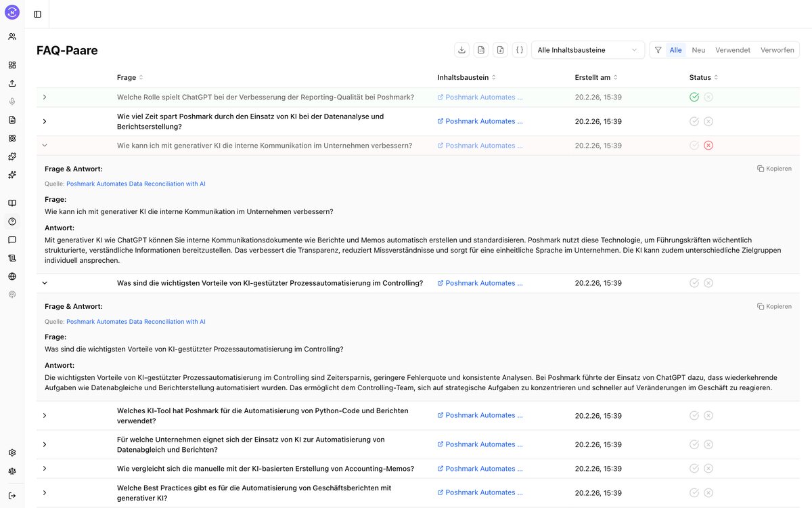Click the checkmark on the 'Wie viel Zeit spart Poshmark' row
This screenshot has height=508, width=812.
point(694,121)
